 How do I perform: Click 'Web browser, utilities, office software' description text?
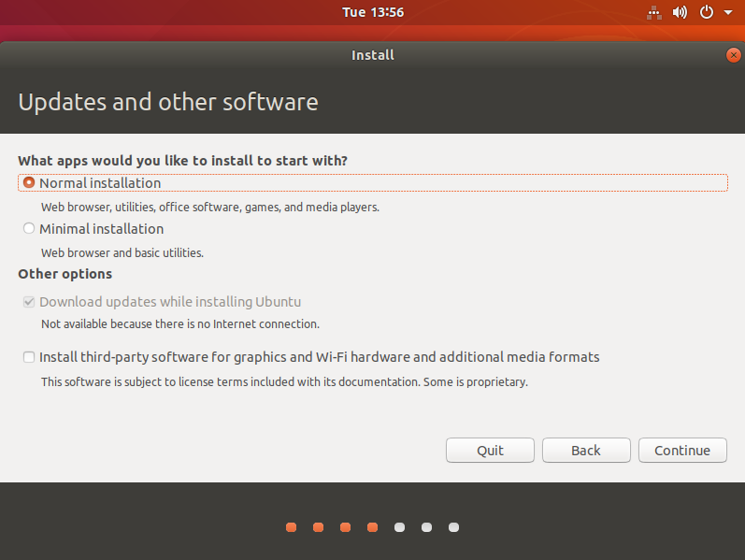tap(210, 208)
